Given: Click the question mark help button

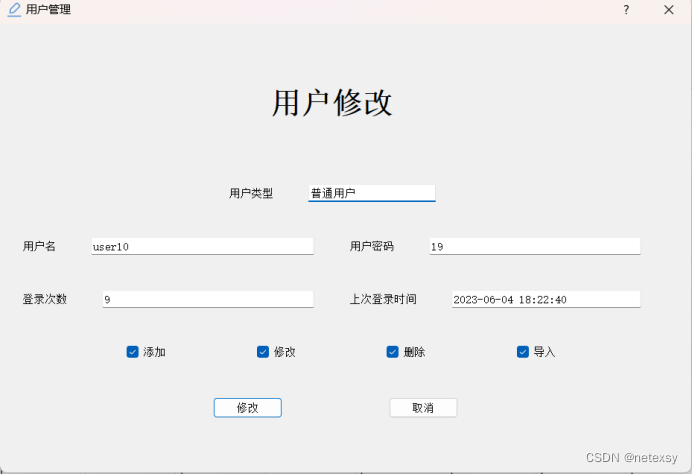Looking at the screenshot, I should click(626, 10).
